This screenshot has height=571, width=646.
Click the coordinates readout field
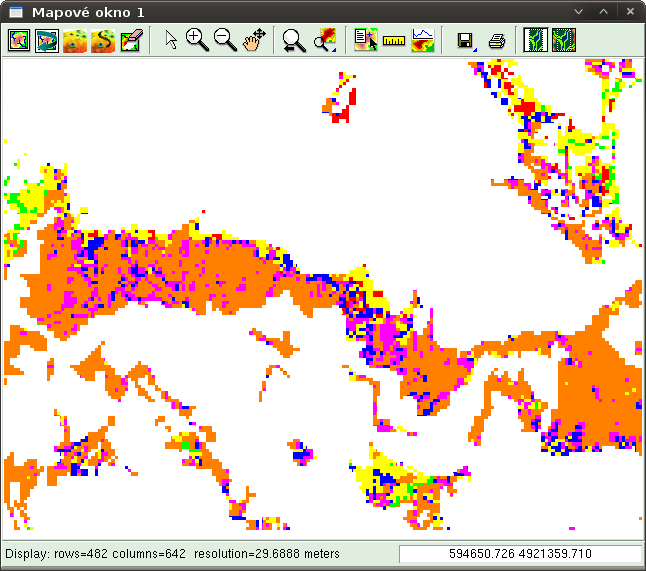point(520,554)
